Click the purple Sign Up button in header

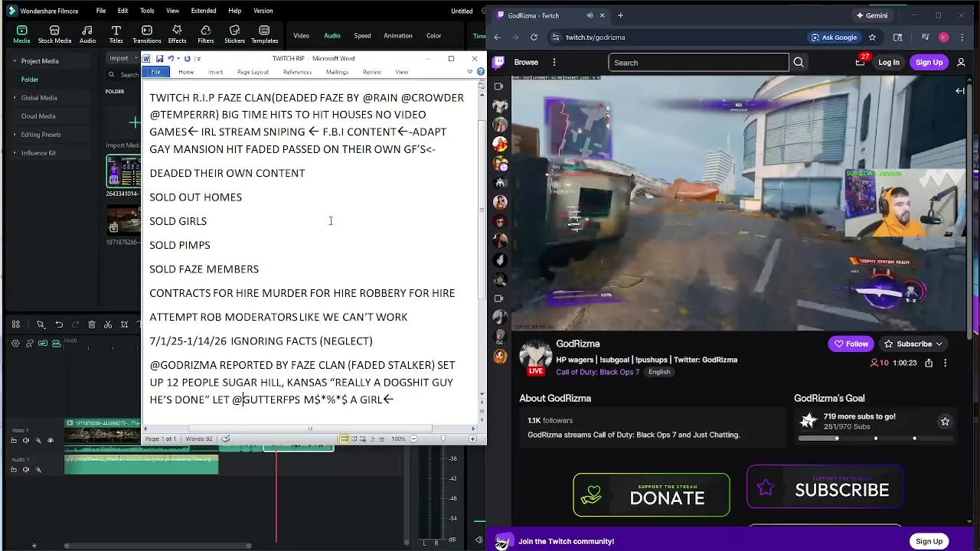coord(929,62)
